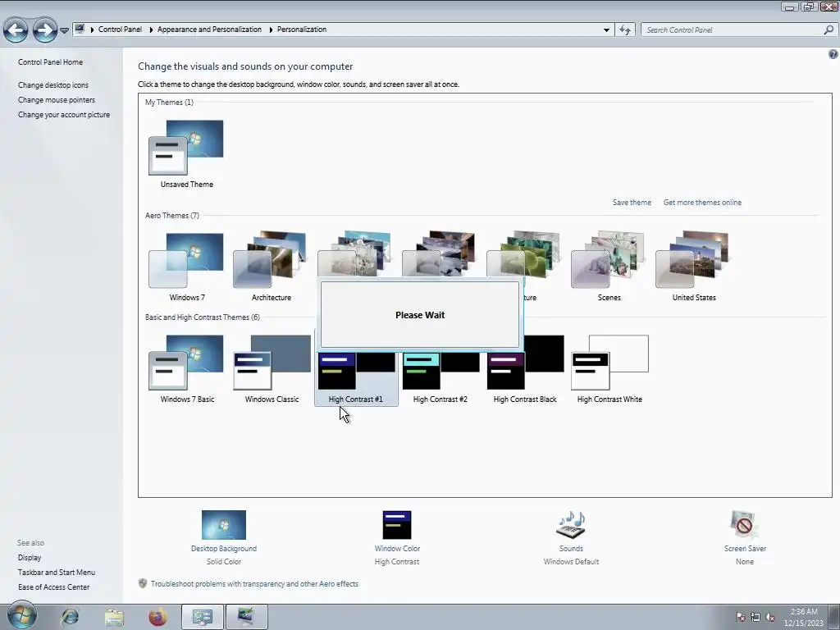
Task: Open Taskbar and Start Menu link
Action: tap(57, 573)
